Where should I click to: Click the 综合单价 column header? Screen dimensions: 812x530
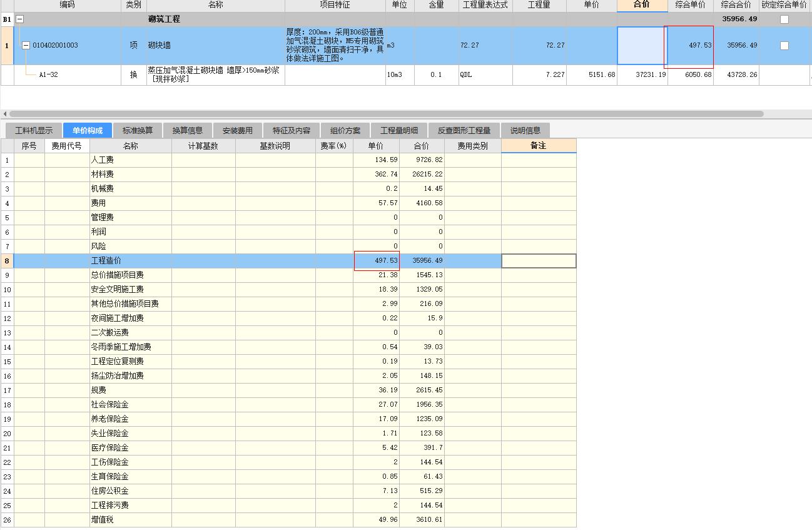click(691, 5)
